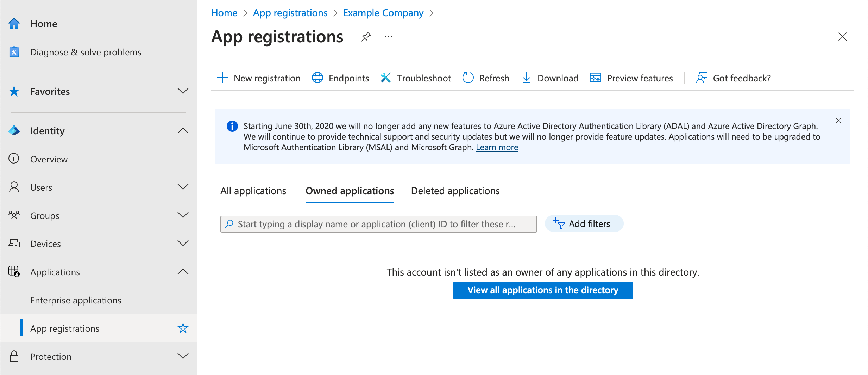Screen dimensions: 868x375
Task: Open Enterprise applications in sidebar
Action: point(76,300)
